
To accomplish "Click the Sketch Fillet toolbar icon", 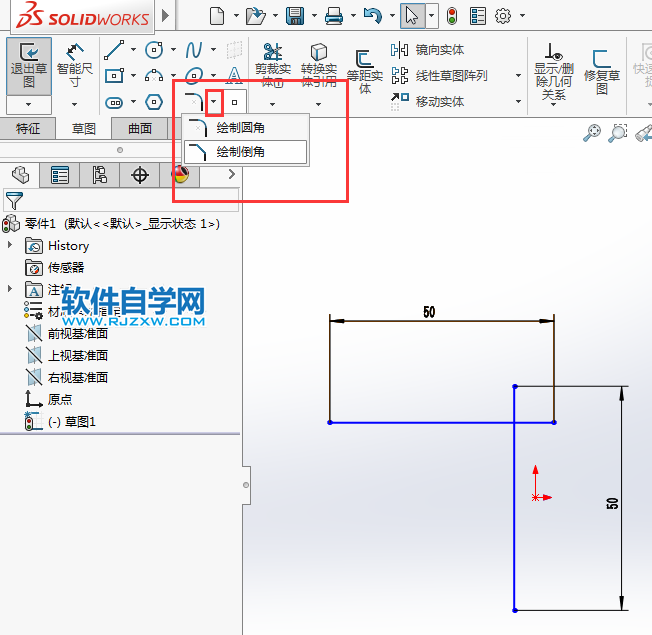I will [x=194, y=102].
